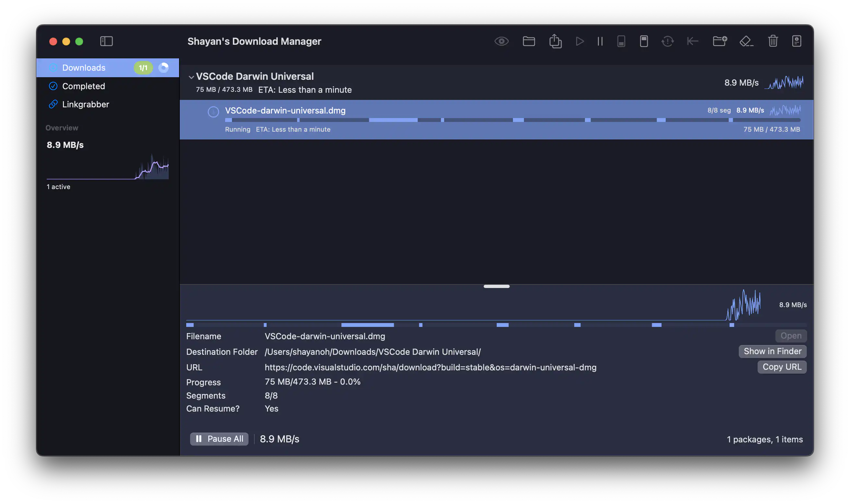
Task: Click the move-to-bottom priority icon
Action: pyautogui.click(x=621, y=41)
